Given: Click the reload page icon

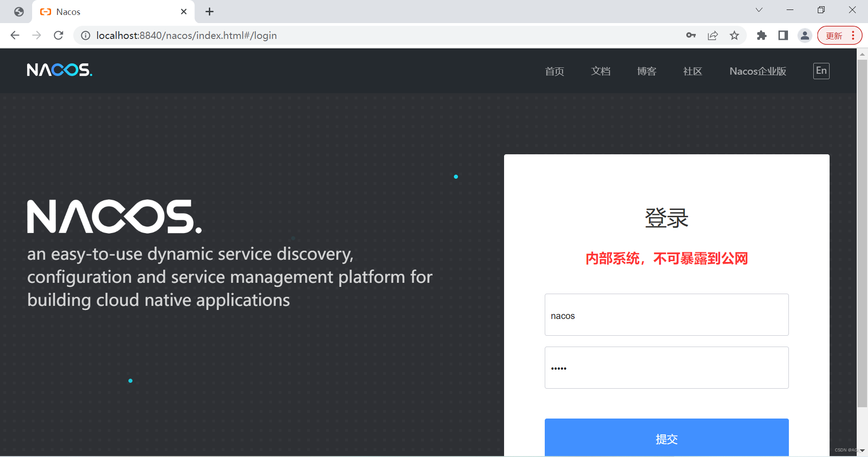Looking at the screenshot, I should tap(58, 35).
